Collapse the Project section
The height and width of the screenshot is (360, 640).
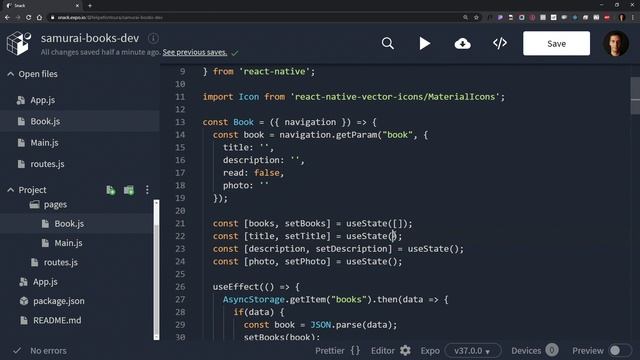11,190
